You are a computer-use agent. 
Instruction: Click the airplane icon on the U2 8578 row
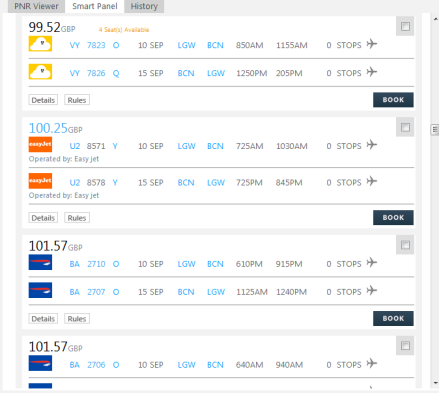click(x=372, y=181)
